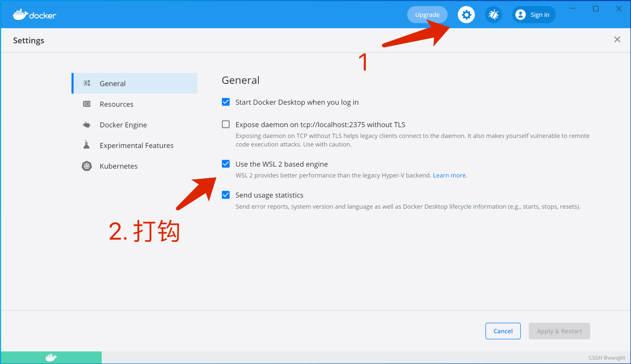
Task: Click the Cancel button
Action: (x=503, y=331)
